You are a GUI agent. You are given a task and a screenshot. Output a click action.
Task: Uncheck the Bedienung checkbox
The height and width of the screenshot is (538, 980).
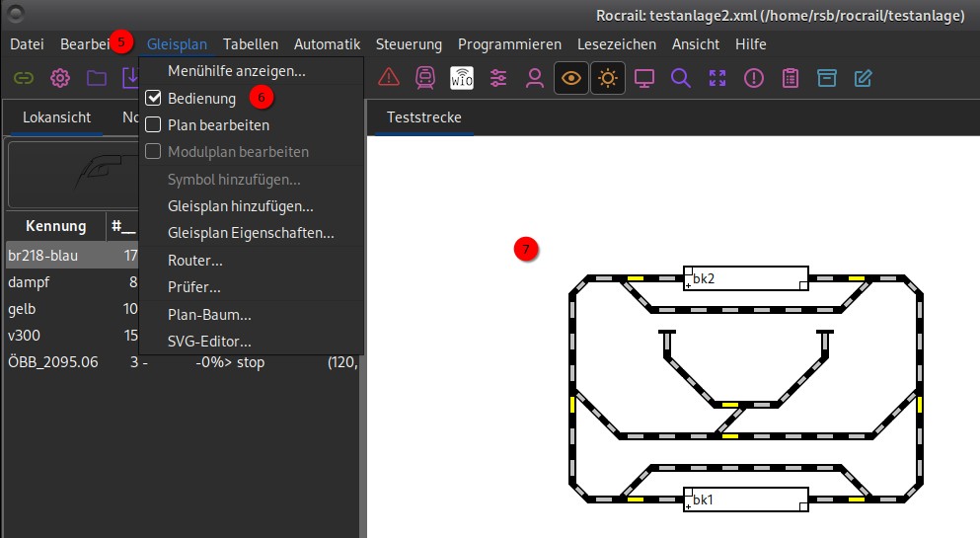[153, 99]
